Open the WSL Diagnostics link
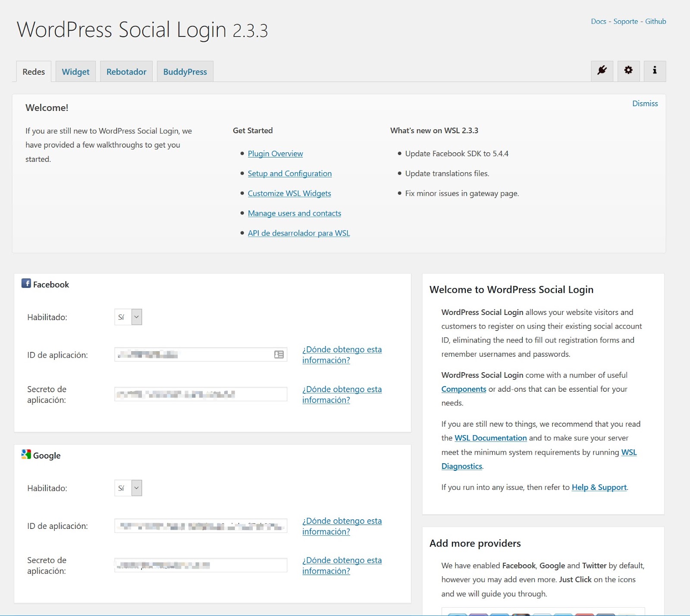 coord(462,466)
